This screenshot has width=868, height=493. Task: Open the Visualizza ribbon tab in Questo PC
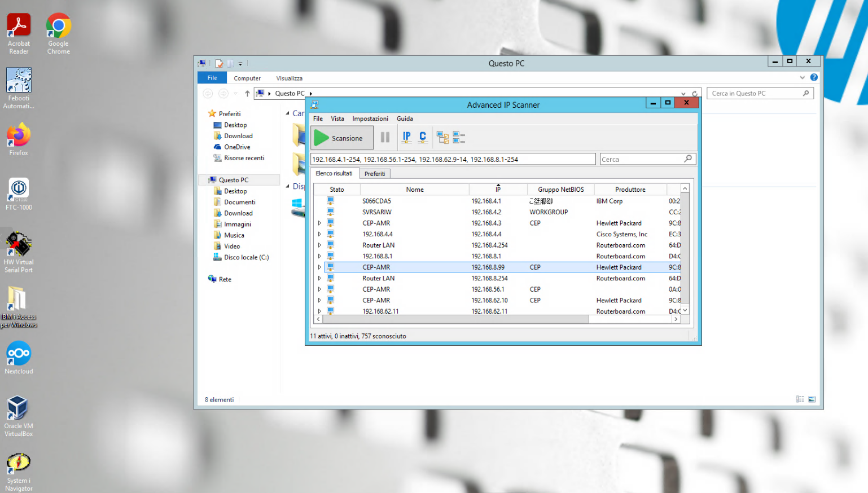290,78
